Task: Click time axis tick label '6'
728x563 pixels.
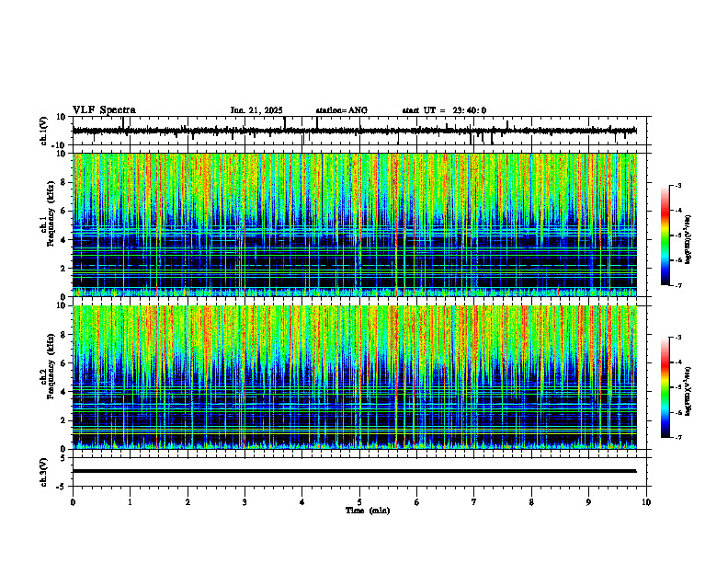Action: pyautogui.click(x=417, y=502)
